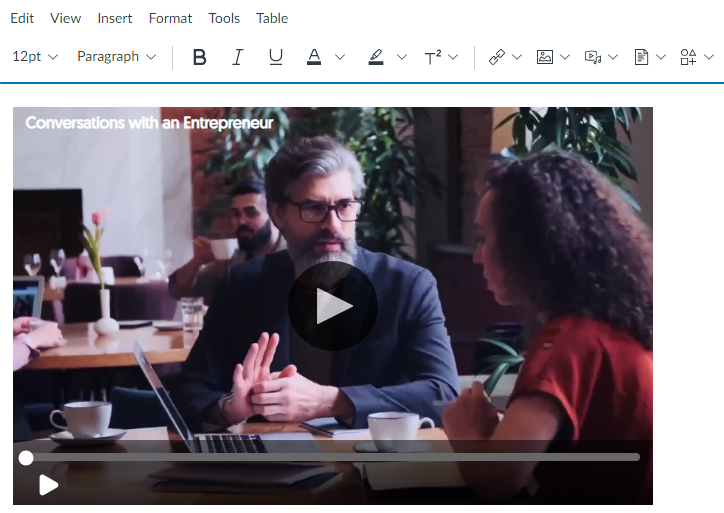Click the video progress slider handle
Image resolution: width=724 pixels, height=513 pixels.
pos(26,458)
